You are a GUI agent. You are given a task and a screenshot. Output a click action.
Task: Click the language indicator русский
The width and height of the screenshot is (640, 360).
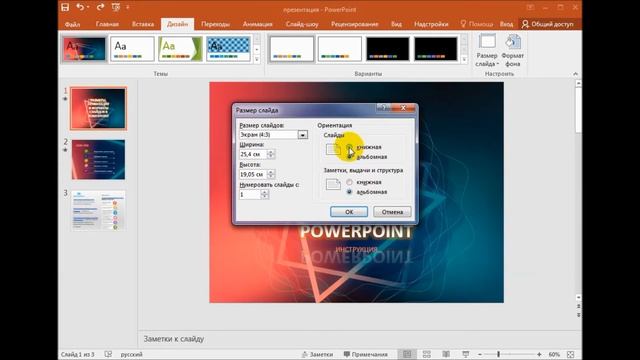pos(131,354)
